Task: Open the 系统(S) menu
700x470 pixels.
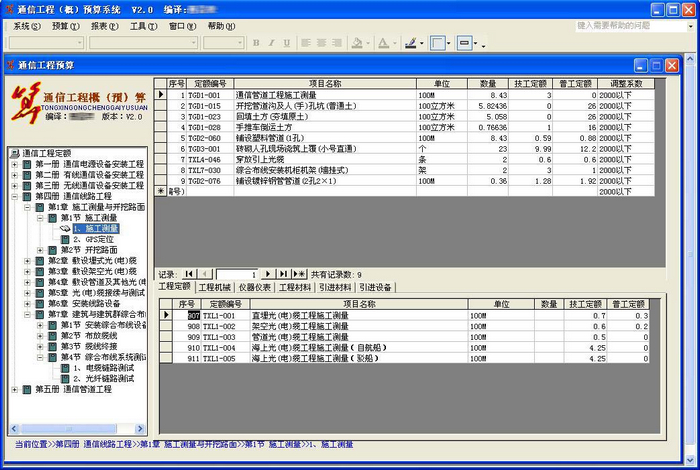Action: click(26, 26)
